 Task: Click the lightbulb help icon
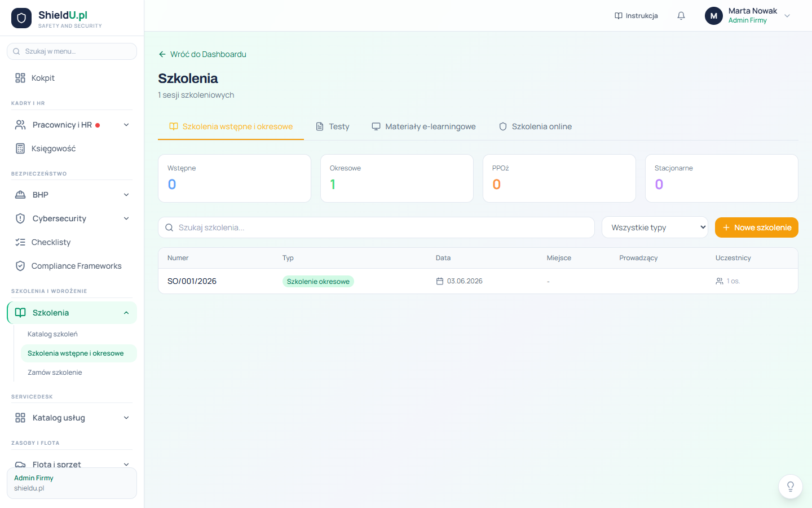(791, 487)
